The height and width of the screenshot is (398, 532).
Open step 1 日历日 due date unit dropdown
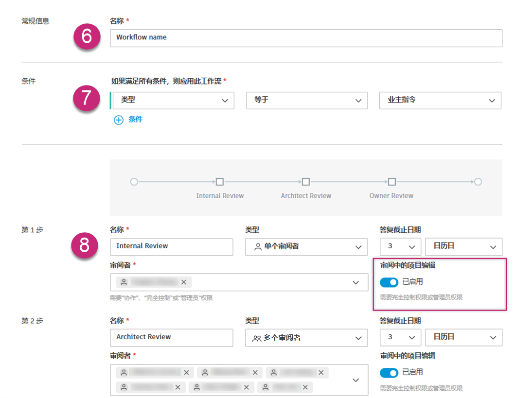click(x=463, y=247)
